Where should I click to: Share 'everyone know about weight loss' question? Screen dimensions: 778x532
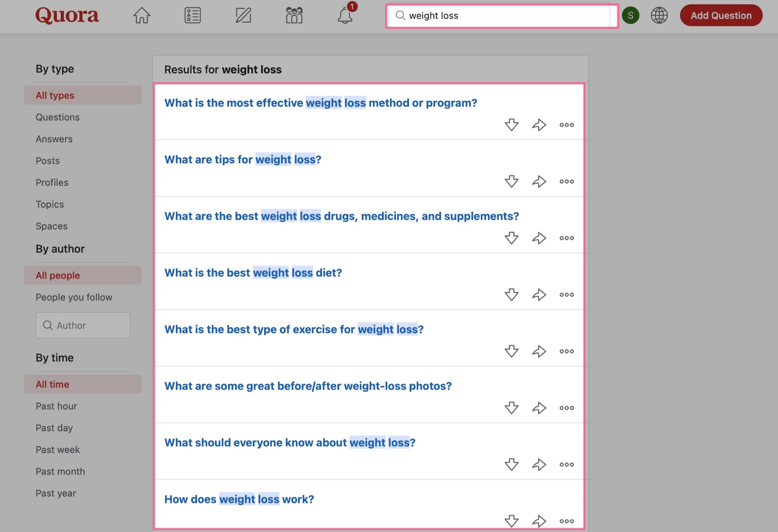[539, 464]
